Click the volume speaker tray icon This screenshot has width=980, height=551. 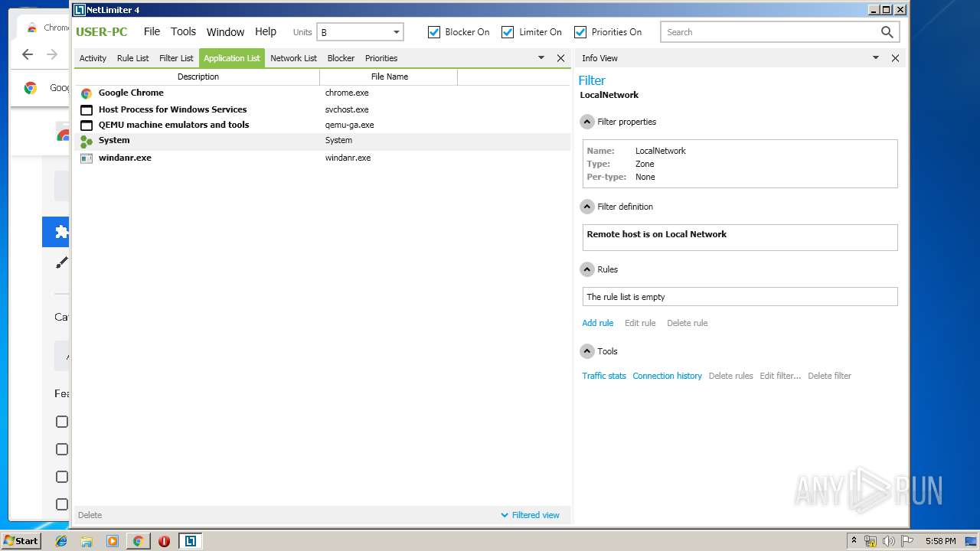[x=889, y=541]
